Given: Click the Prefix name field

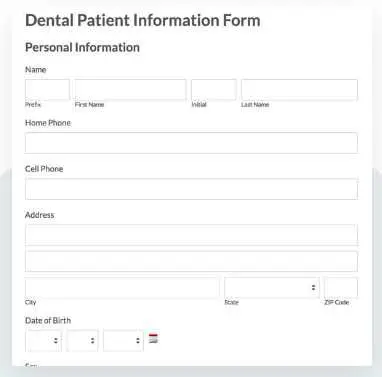Looking at the screenshot, I should tap(47, 89).
